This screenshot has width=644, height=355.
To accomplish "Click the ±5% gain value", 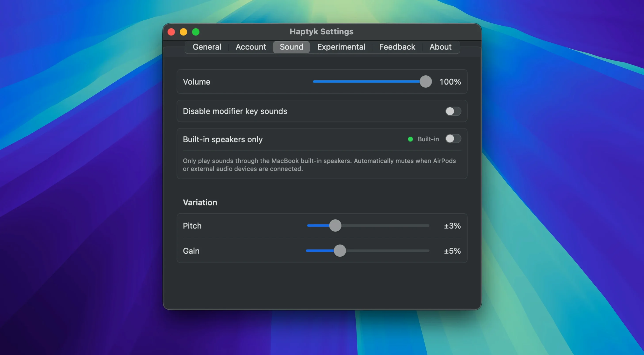I will pos(452,251).
